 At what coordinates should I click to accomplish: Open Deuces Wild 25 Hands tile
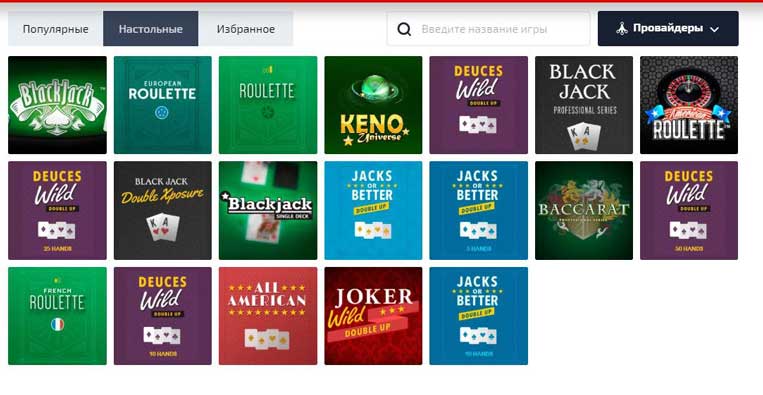coord(57,211)
